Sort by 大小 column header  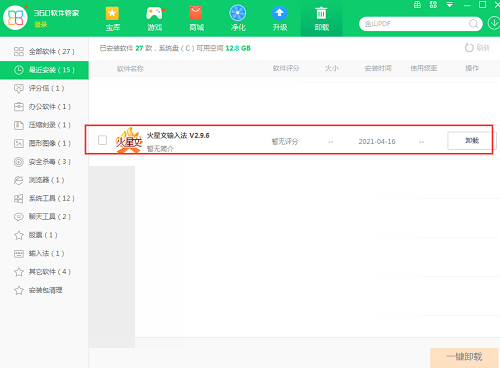(x=332, y=68)
